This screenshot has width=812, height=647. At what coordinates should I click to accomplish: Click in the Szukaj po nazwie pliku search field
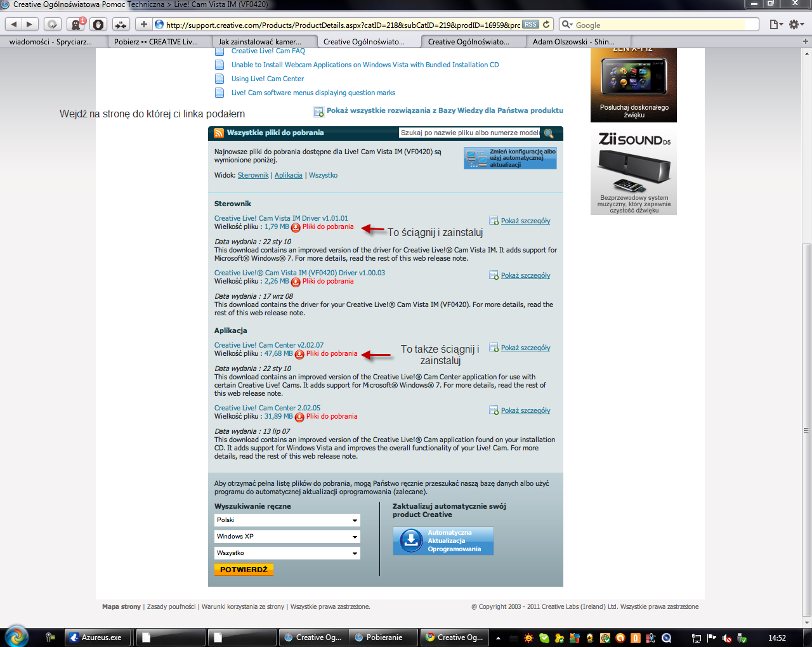coord(469,133)
